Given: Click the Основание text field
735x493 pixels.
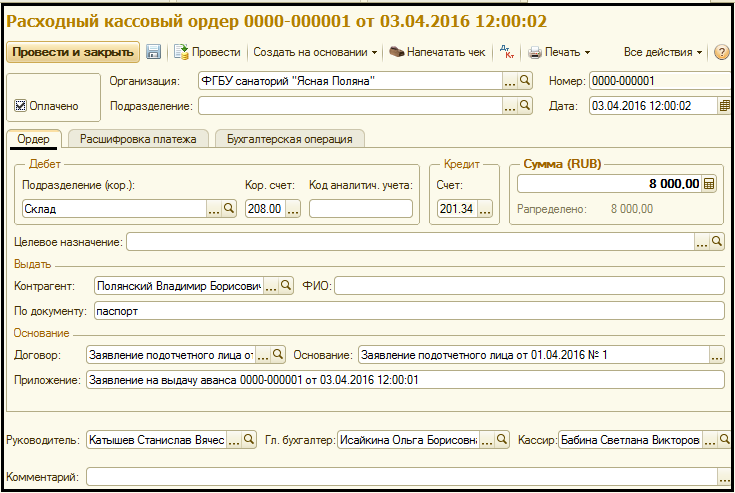Looking at the screenshot, I should (x=534, y=355).
